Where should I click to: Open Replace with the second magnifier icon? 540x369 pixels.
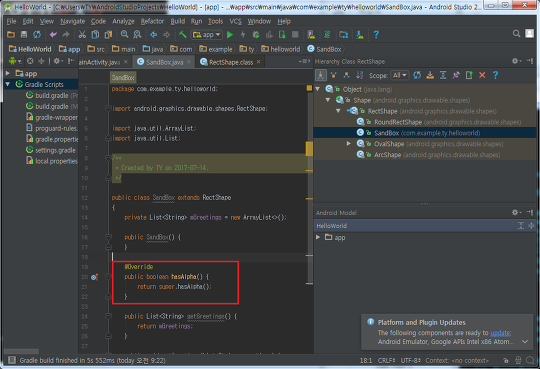[x=137, y=34]
